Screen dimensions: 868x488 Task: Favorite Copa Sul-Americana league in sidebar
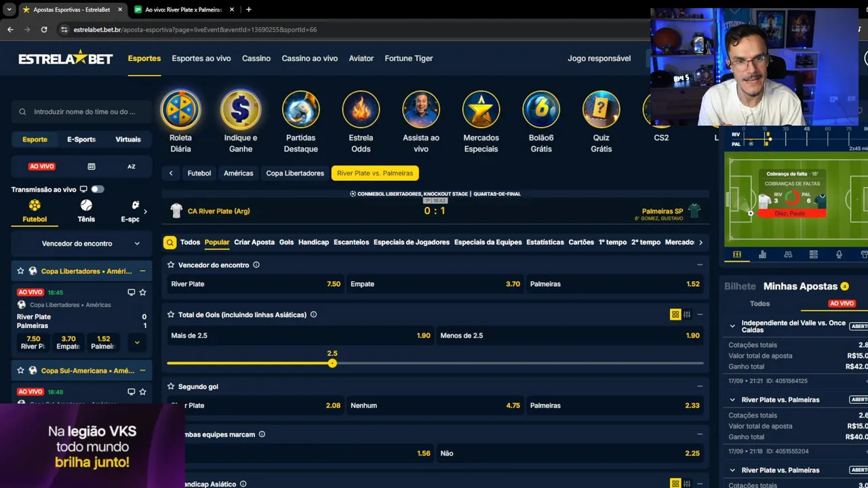[21, 371]
